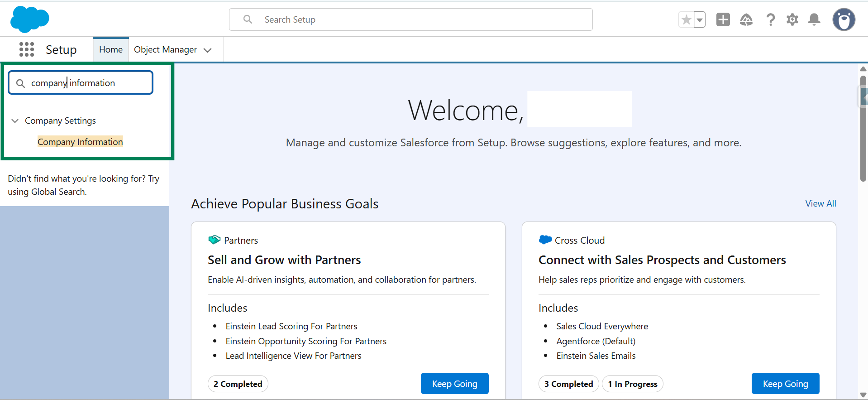
Task: Click the Setup gear icon
Action: 792,19
